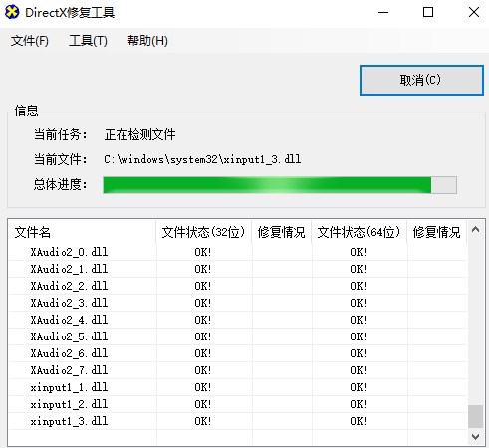Image resolution: width=489 pixels, height=448 pixels.
Task: Click the 文件状态(32位) column header
Action: click(x=204, y=232)
